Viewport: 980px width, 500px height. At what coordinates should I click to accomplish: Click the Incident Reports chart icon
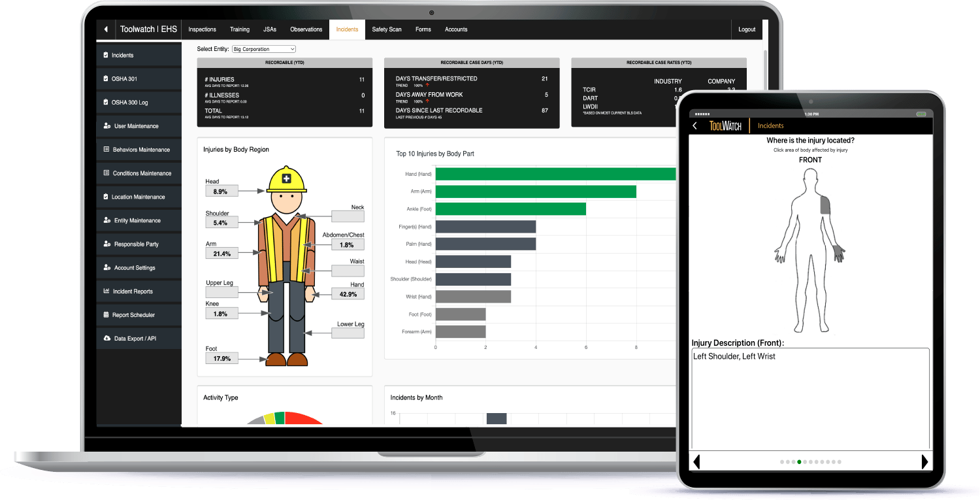click(x=106, y=291)
